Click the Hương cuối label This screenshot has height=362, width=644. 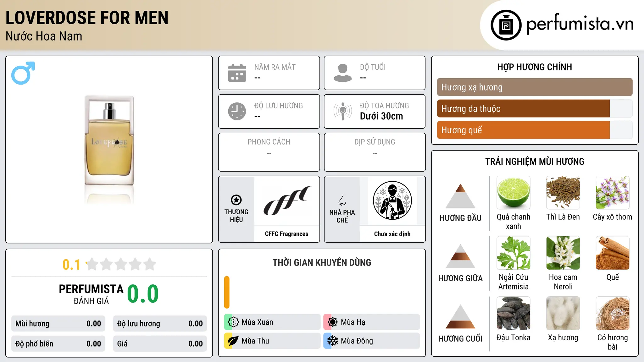460,338
